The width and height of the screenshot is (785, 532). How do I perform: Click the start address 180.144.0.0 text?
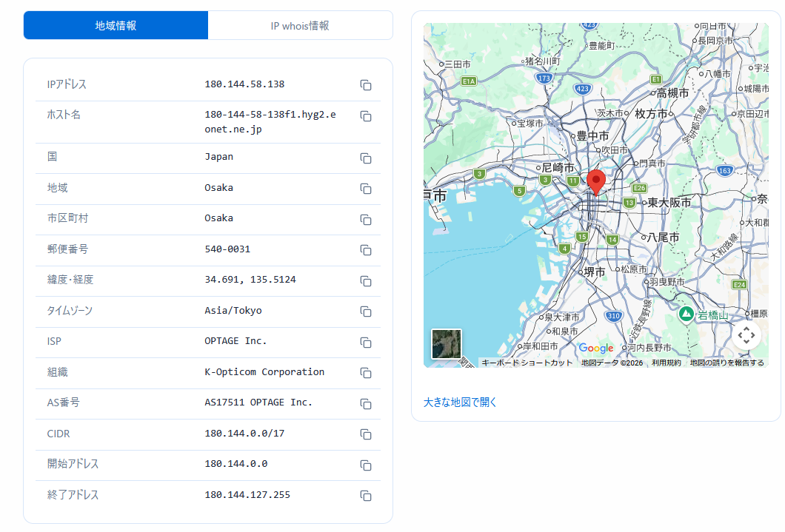tap(235, 464)
